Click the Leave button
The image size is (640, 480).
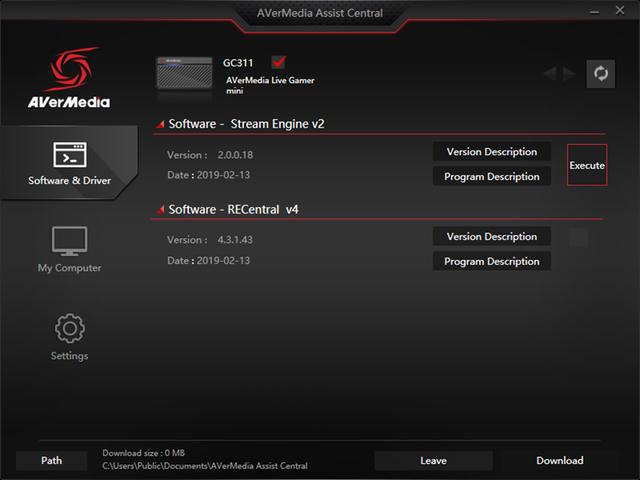(x=433, y=461)
